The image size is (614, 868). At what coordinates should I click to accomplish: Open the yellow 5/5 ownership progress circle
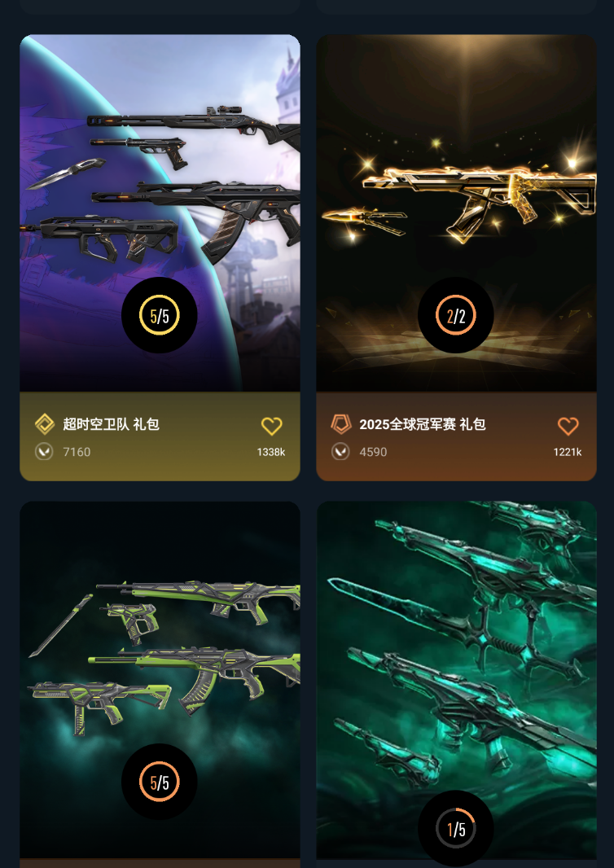160,316
